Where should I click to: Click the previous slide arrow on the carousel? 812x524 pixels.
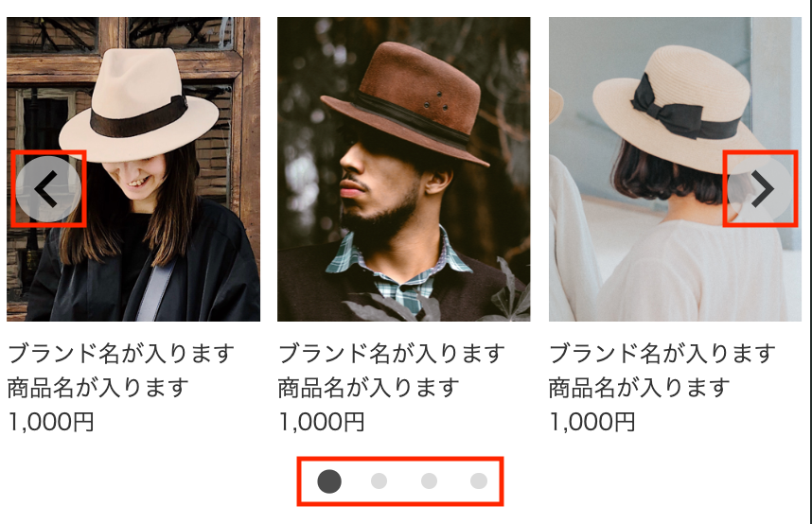coord(47,189)
